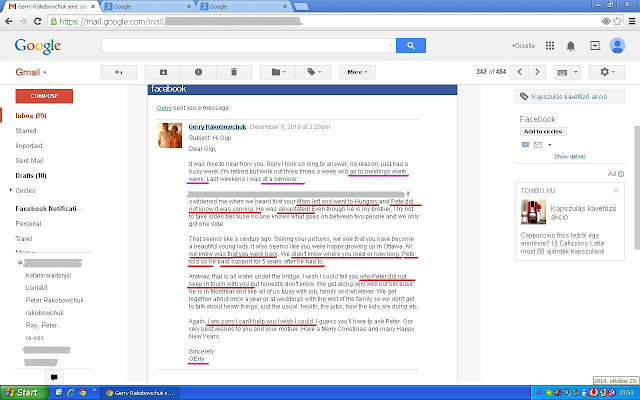Click the Google+ share box icon
The image size is (640, 400).
point(595,46)
